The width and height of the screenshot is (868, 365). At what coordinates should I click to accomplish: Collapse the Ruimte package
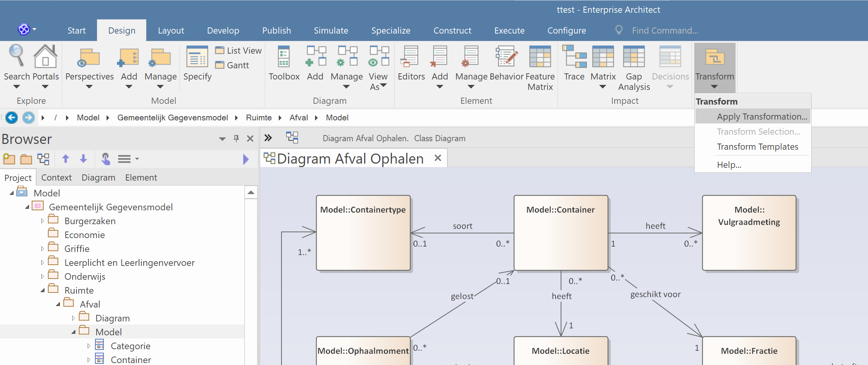coord(42,291)
